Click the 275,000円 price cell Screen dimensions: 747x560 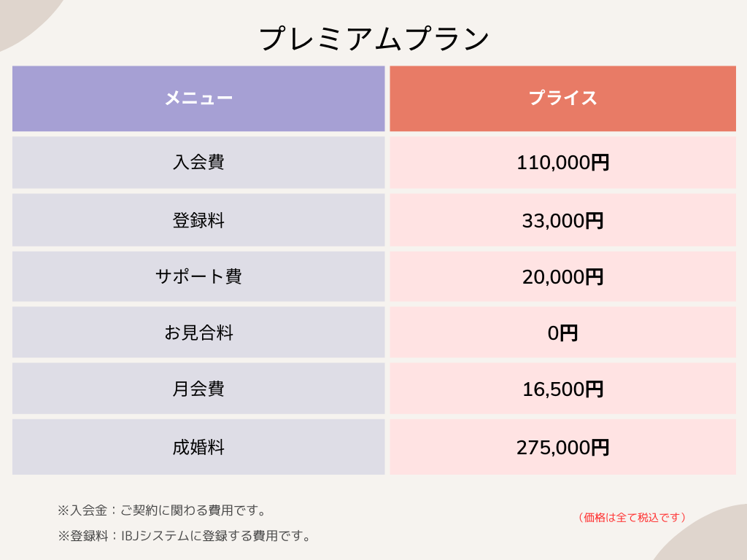pos(562,446)
